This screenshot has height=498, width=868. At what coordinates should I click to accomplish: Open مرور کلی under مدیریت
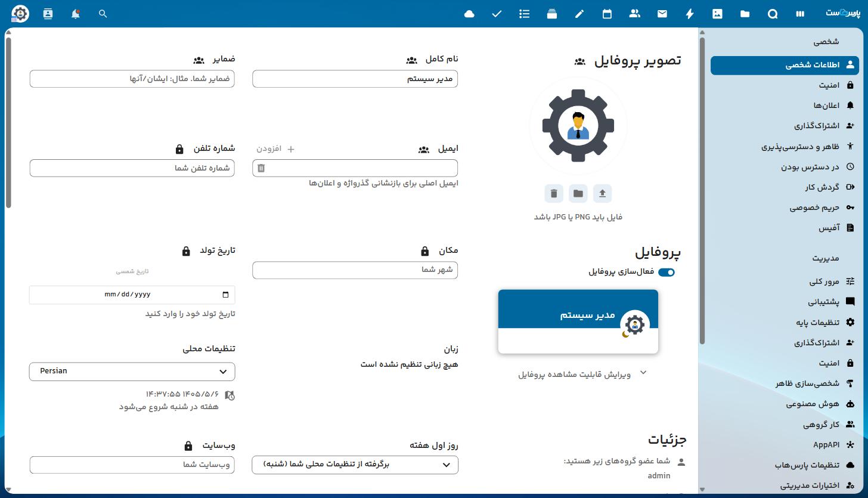[785, 282]
